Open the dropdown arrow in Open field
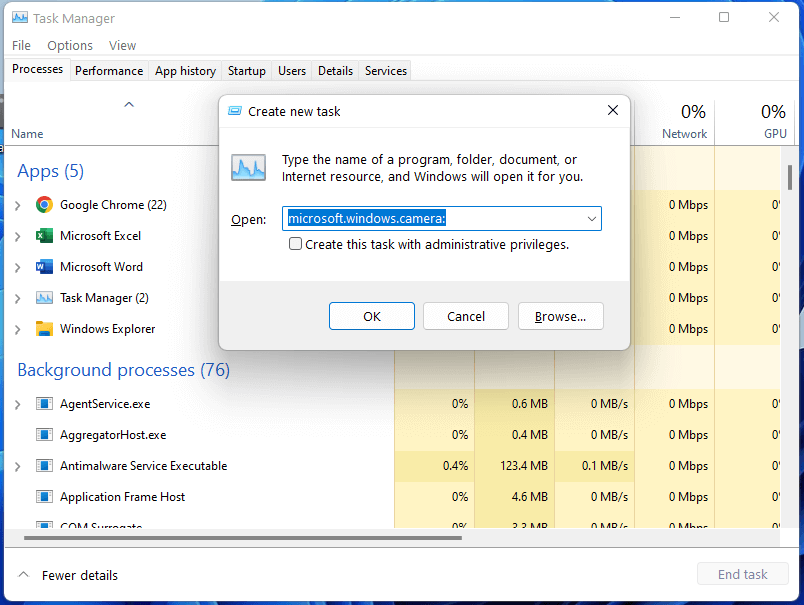 592,219
